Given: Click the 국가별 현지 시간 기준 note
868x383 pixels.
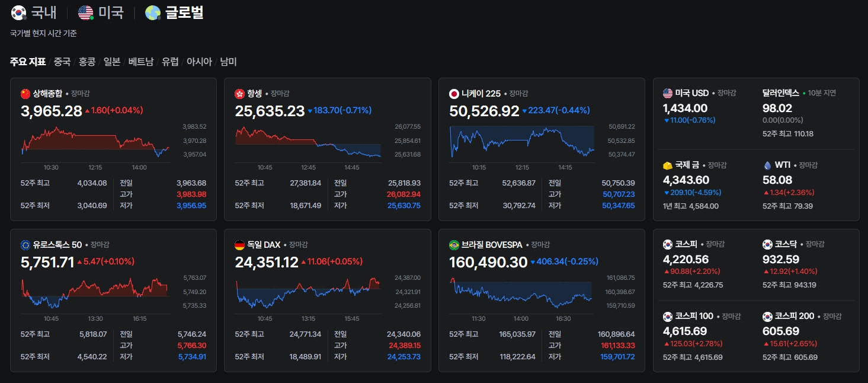Looking at the screenshot, I should click(x=43, y=34).
